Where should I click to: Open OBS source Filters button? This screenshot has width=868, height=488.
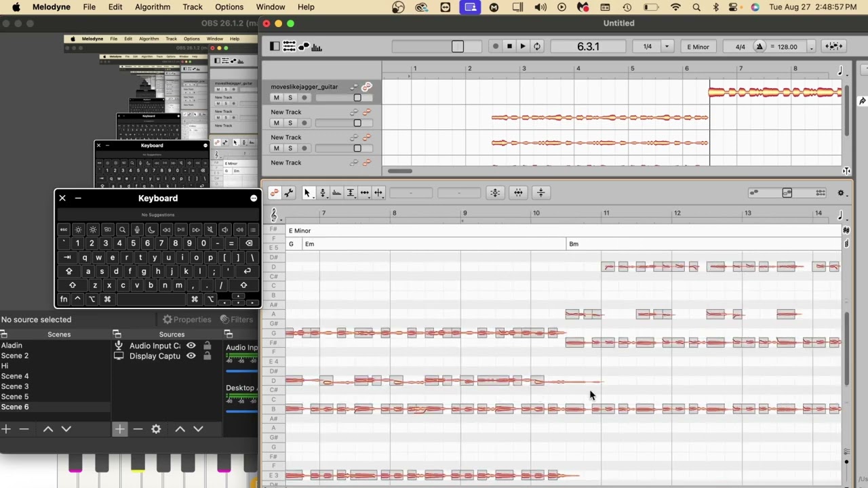[x=236, y=319]
